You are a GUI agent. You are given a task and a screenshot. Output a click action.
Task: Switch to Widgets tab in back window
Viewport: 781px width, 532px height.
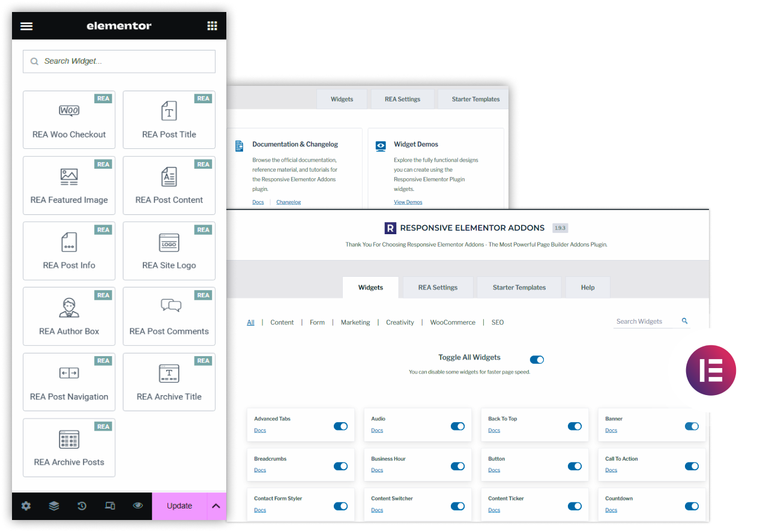click(342, 99)
